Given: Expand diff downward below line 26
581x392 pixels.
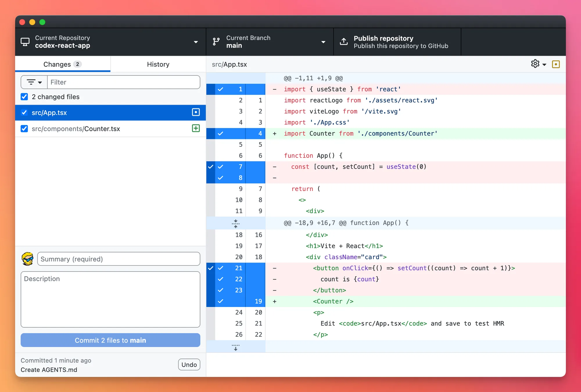Looking at the screenshot, I should 236,347.
